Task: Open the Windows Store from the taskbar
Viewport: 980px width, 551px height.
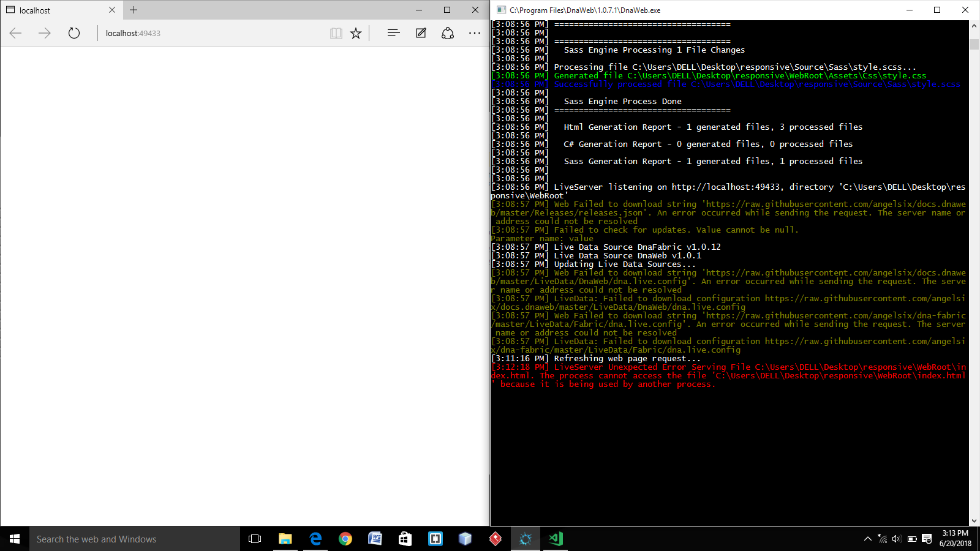Action: point(405,539)
